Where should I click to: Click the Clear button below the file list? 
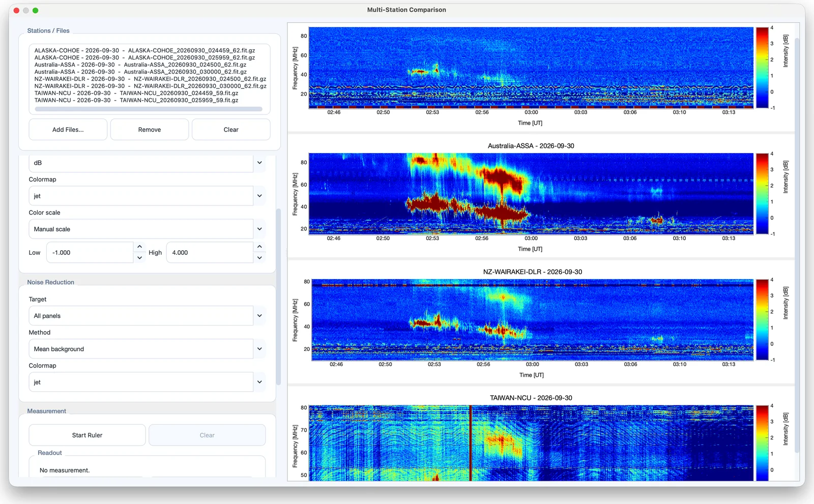pyautogui.click(x=231, y=130)
